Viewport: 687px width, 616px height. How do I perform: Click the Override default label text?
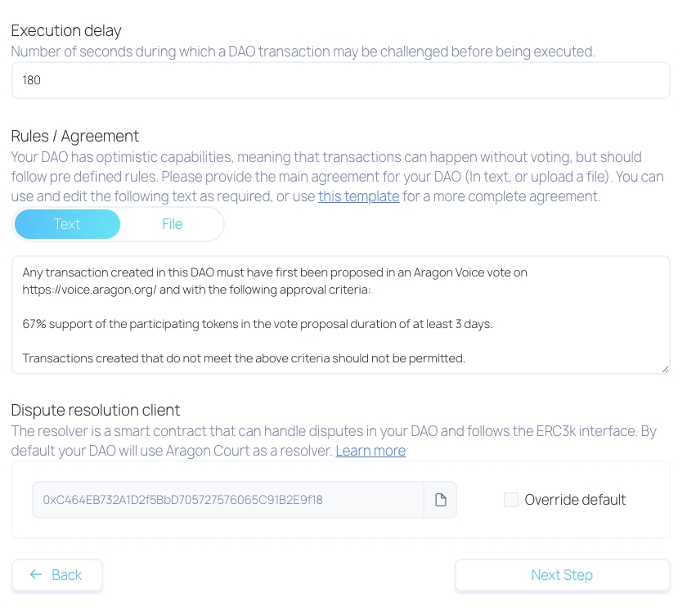pos(575,500)
